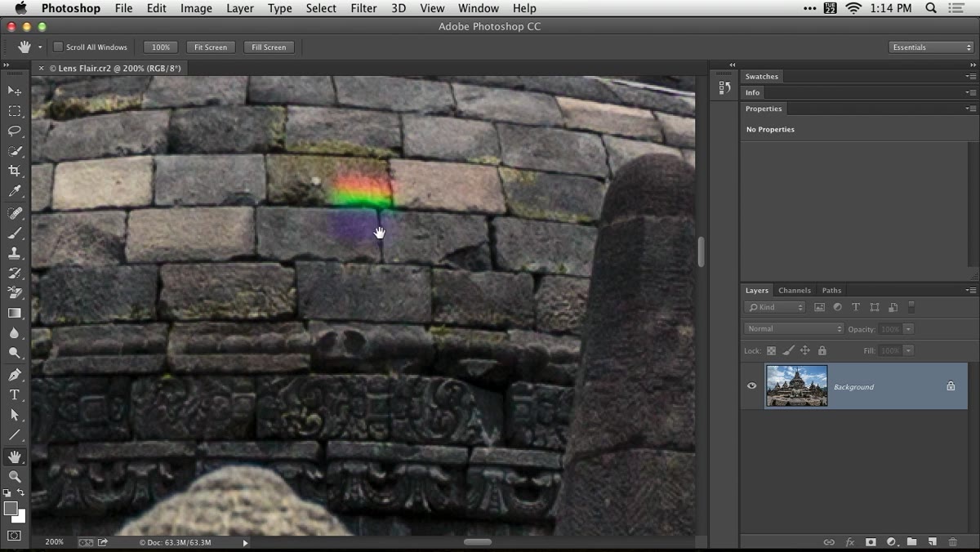This screenshot has height=552, width=980.
Task: Click the Fit Screen button
Action: click(211, 47)
